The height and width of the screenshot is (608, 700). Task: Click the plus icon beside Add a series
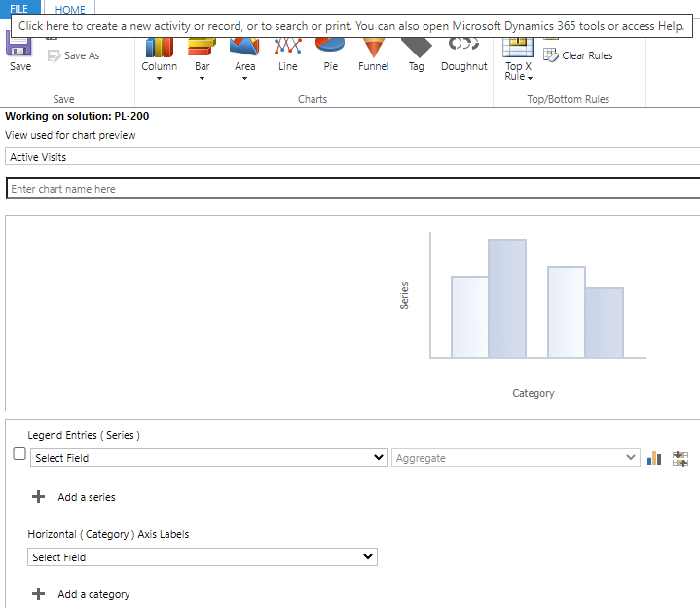click(38, 496)
